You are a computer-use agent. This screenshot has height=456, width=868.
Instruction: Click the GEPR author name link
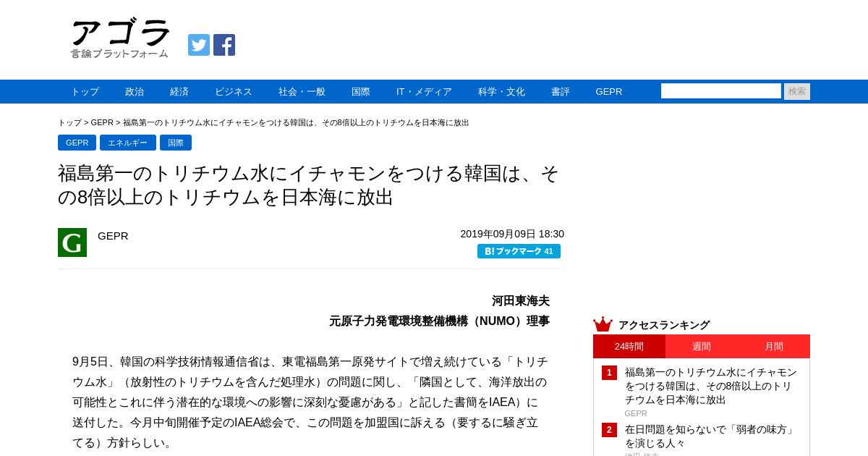pos(113,235)
